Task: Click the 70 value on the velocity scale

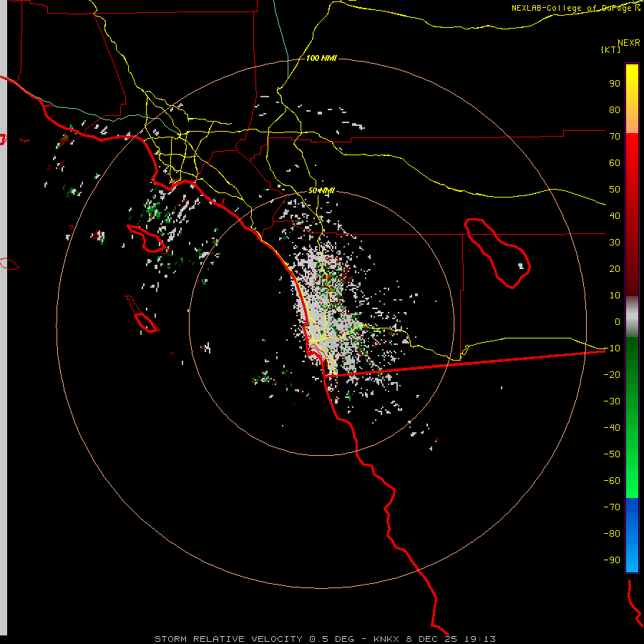Action: pos(615,137)
